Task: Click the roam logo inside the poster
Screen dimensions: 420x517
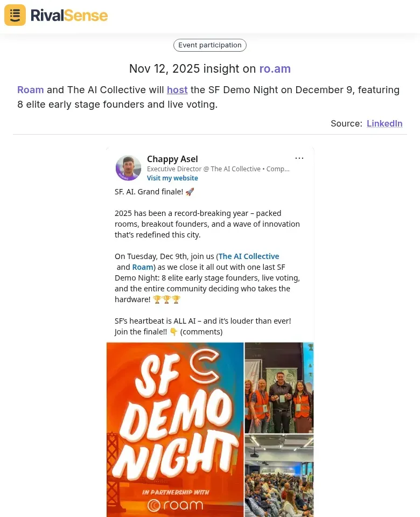Action: (175, 505)
